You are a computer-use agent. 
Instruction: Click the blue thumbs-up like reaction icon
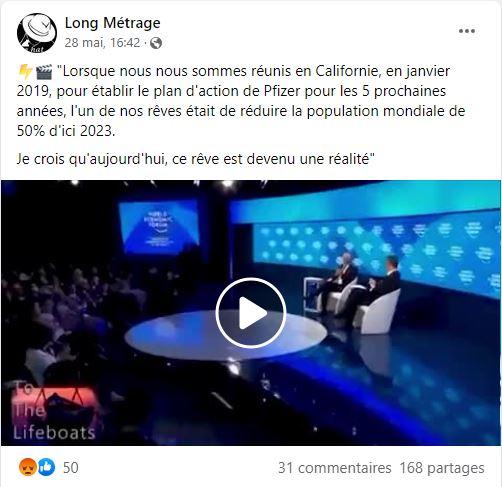(46, 467)
